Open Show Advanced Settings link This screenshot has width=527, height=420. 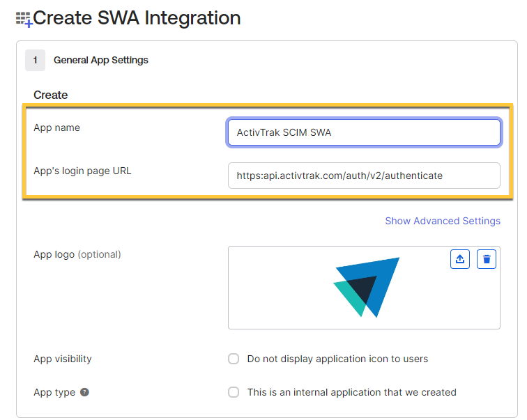coord(443,221)
